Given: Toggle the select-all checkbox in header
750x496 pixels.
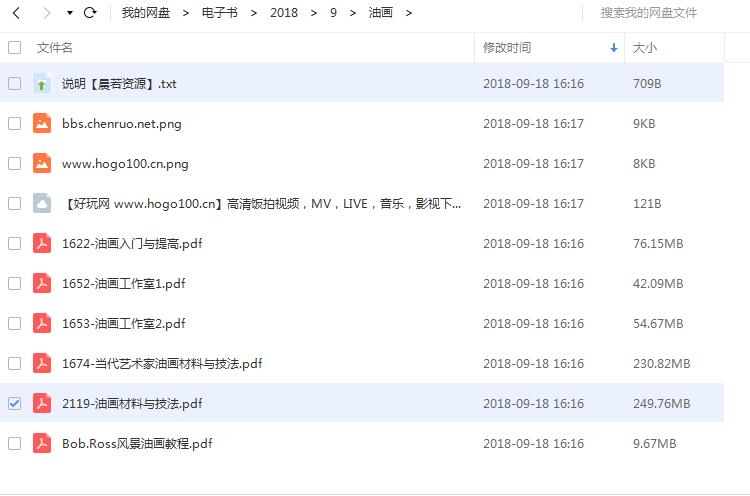Looking at the screenshot, I should 14,47.
